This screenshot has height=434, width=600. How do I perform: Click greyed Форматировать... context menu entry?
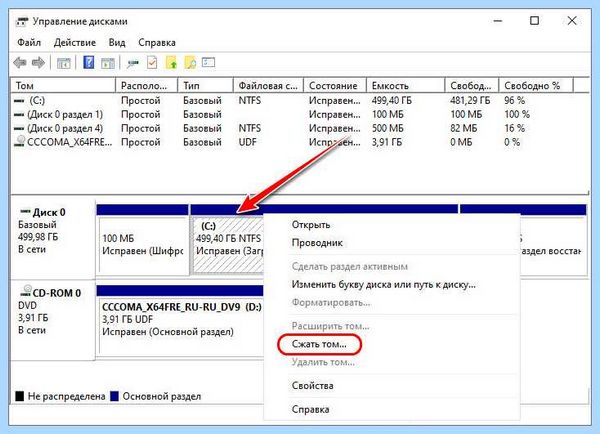[391, 302]
